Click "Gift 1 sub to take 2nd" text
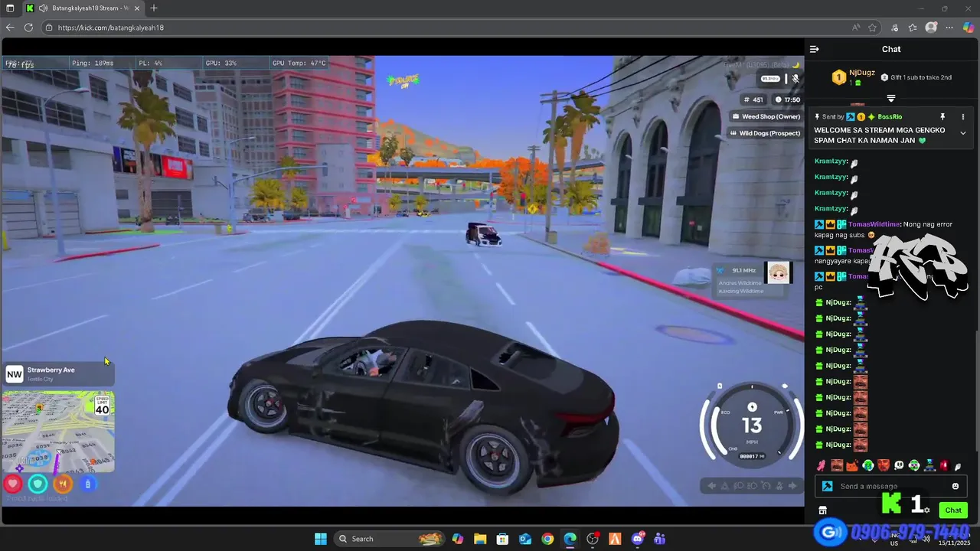980x551 pixels. click(921, 77)
